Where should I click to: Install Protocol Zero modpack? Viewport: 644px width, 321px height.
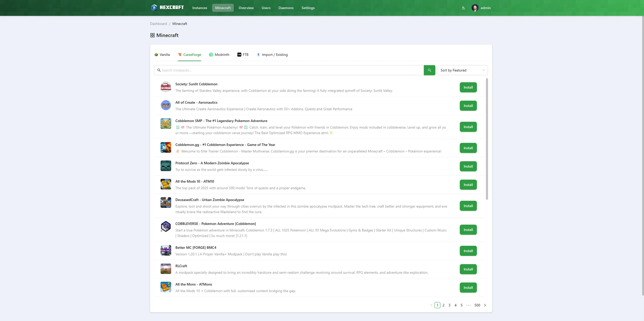[468, 166]
